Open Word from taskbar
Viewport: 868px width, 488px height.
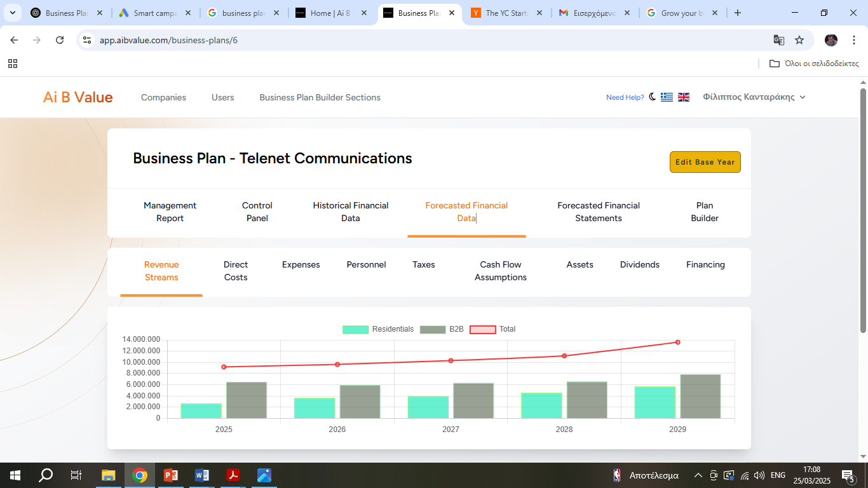pos(202,475)
